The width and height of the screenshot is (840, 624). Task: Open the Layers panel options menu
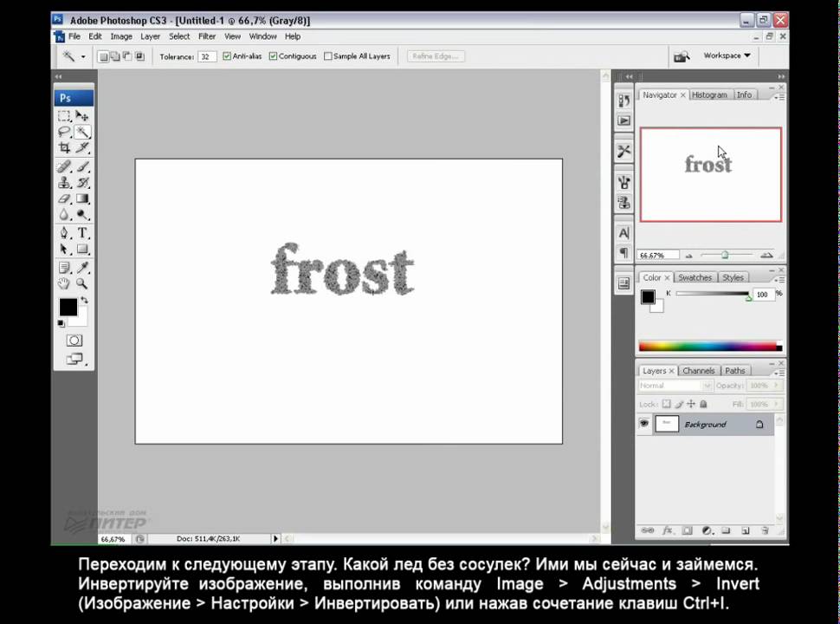[x=780, y=373]
